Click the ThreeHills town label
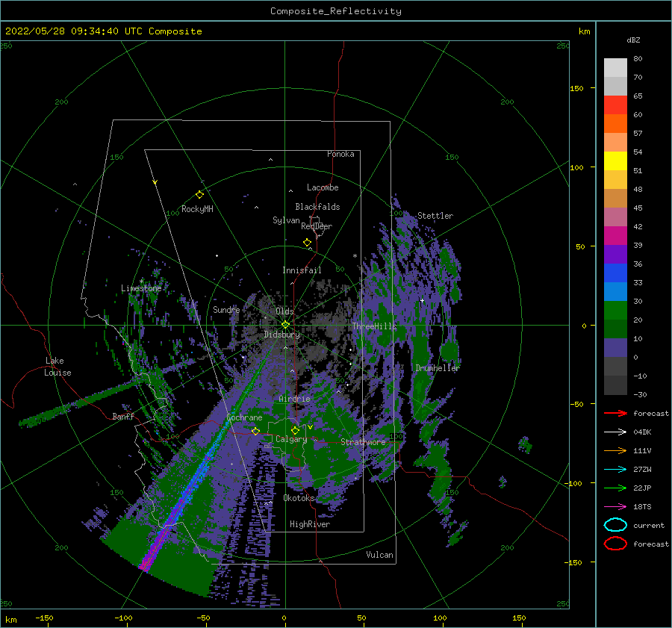This screenshot has height=628, width=672. 375,326
